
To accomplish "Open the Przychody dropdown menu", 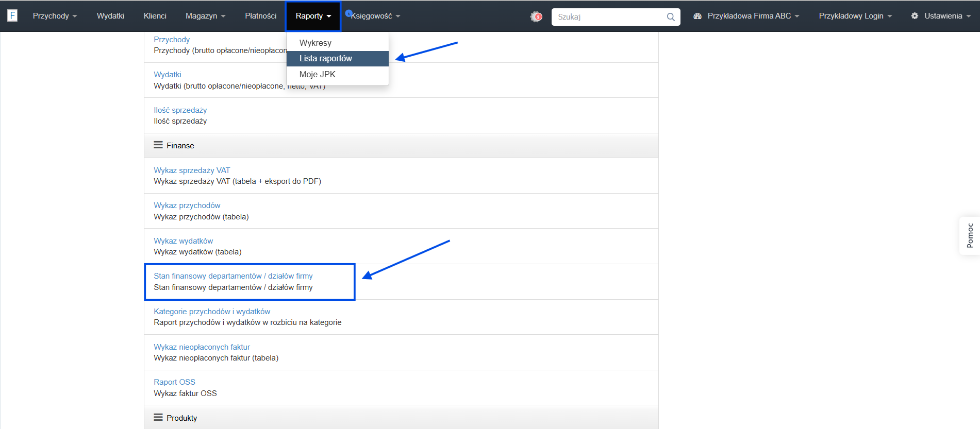I will coord(55,16).
